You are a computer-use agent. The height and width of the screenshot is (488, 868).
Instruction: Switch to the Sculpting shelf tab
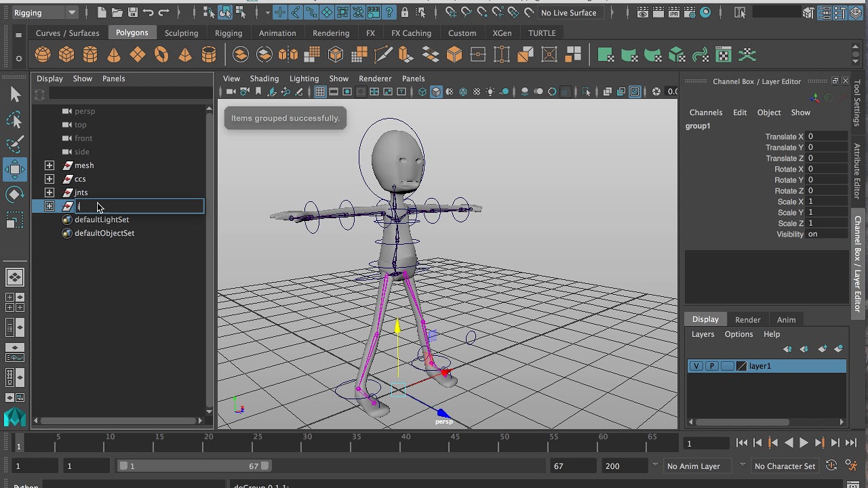click(181, 33)
